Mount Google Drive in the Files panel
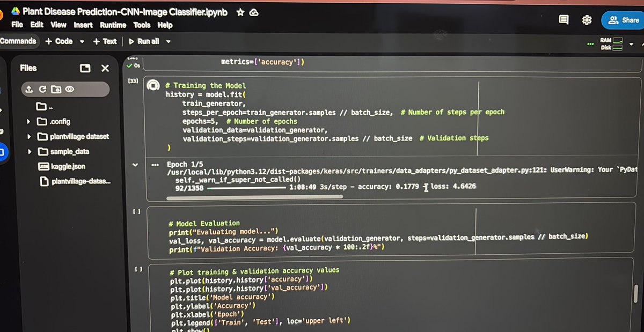The image size is (644, 332). 55,89
